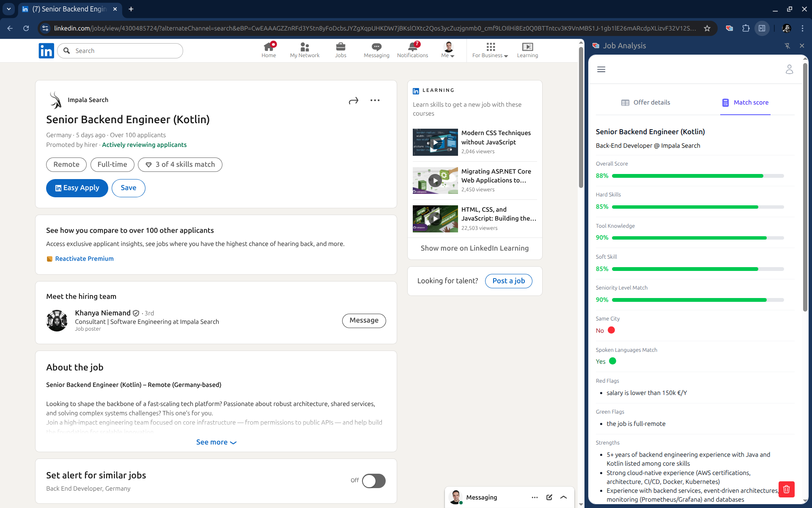Open the three-dot more options on job card

[x=375, y=100]
